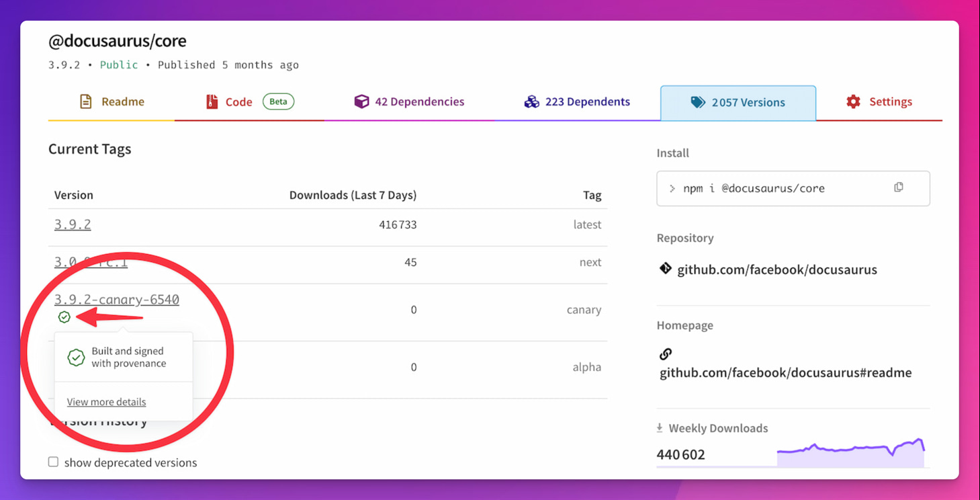Click the green provenance checkmark badge

(64, 317)
